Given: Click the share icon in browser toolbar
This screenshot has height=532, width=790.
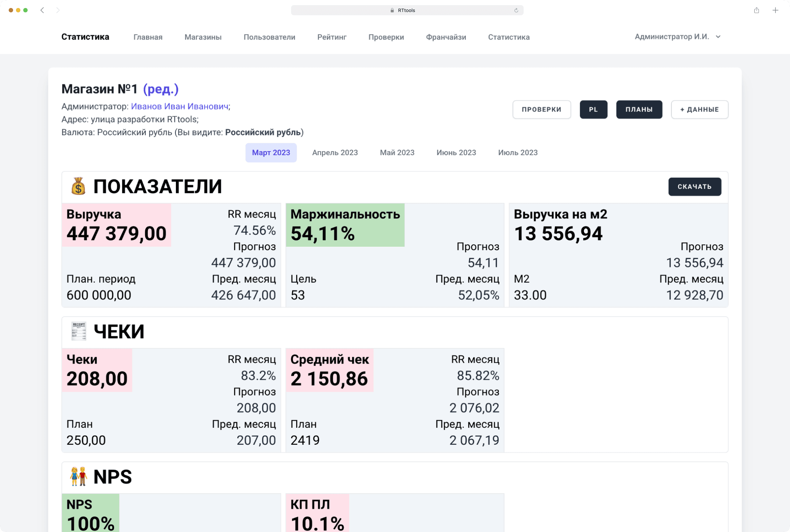Looking at the screenshot, I should (x=757, y=10).
